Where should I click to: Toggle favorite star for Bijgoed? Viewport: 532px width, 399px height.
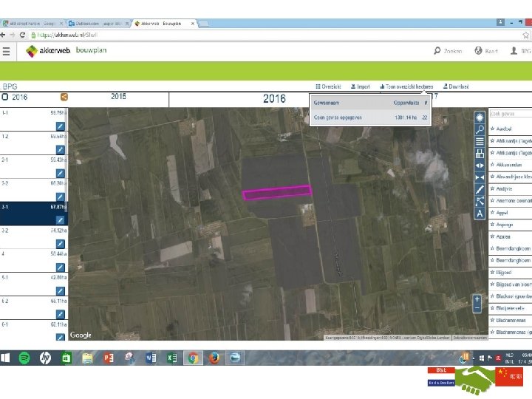[x=492, y=273]
